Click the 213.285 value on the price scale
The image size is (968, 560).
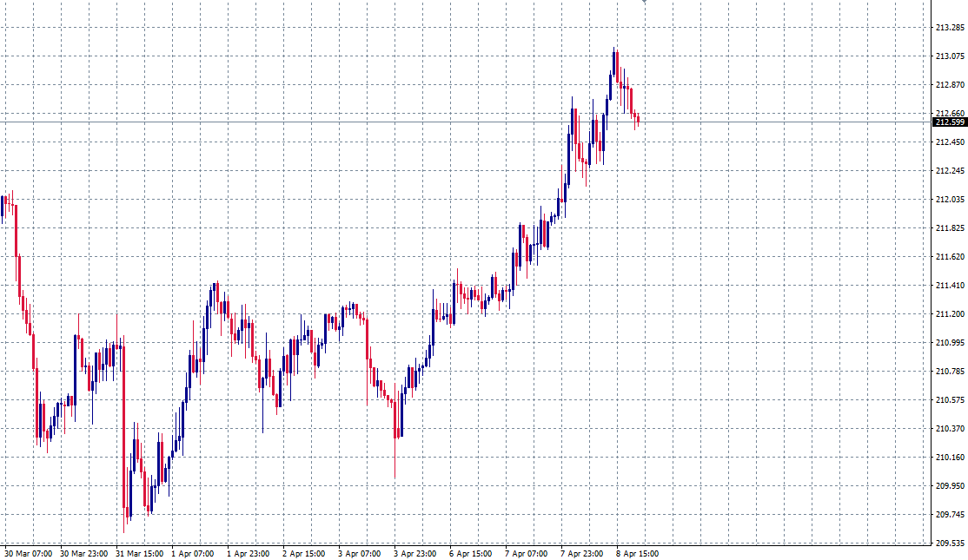(950, 29)
